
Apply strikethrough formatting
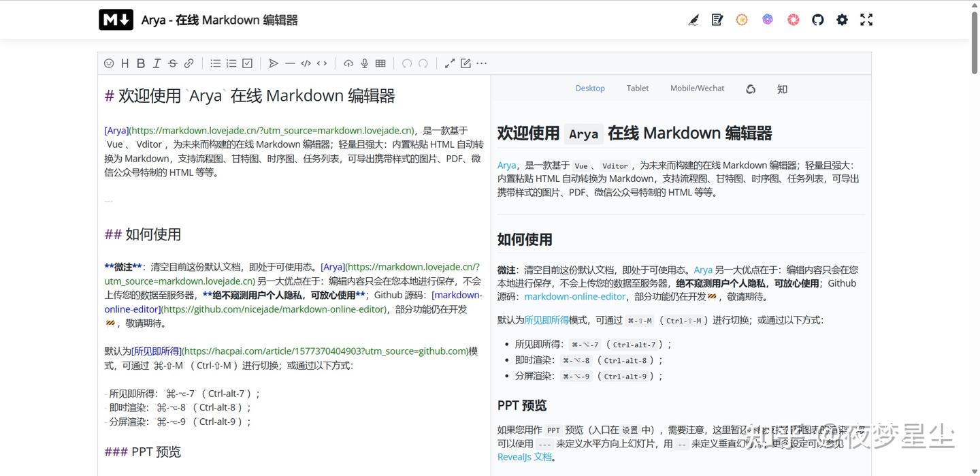[x=172, y=63]
